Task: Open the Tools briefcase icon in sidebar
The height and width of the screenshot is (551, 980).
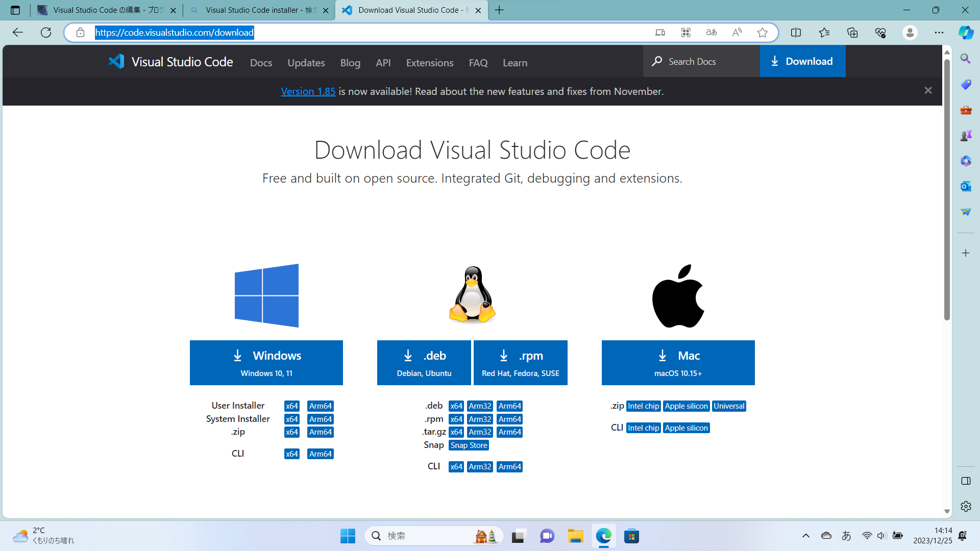Action: (965, 110)
